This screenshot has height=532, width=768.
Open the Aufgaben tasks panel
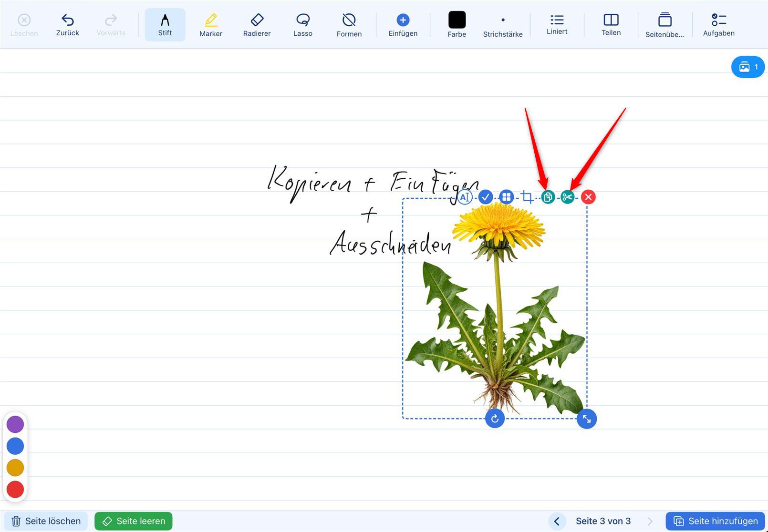[718, 25]
